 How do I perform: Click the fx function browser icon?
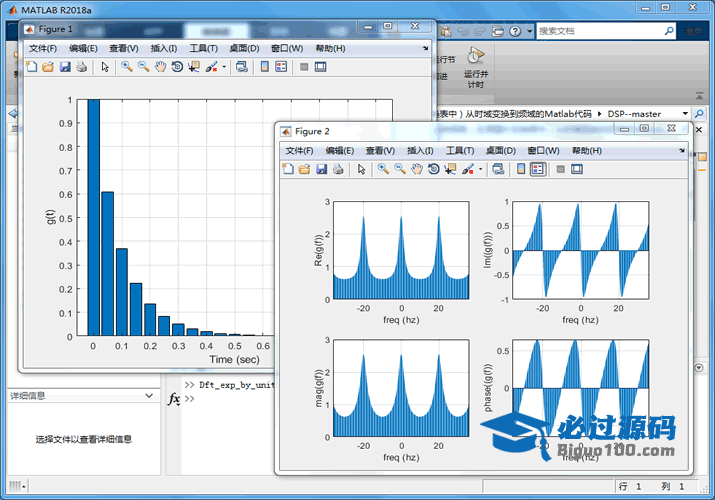[174, 398]
